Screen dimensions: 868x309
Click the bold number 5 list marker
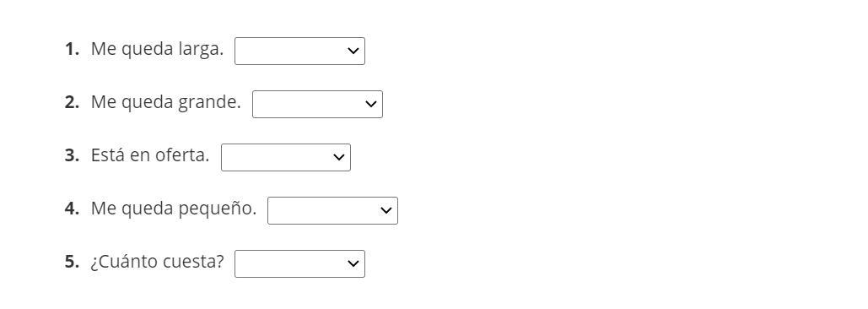[72, 262]
